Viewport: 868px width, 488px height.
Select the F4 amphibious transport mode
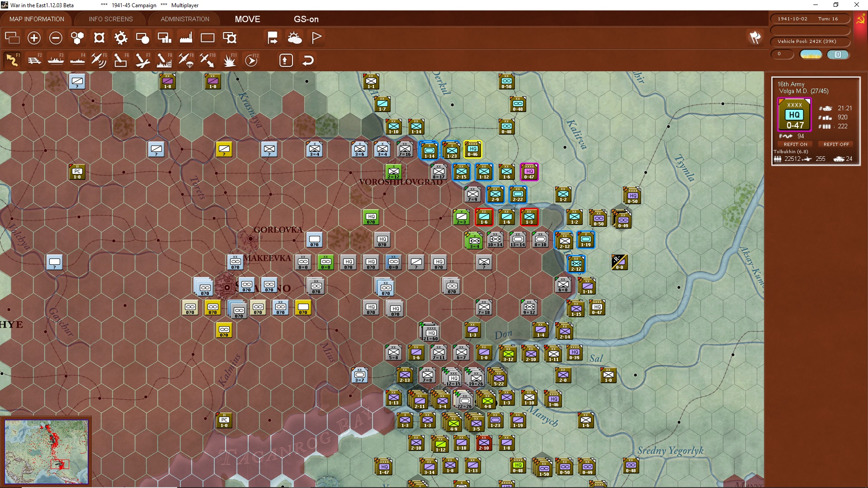[x=77, y=60]
